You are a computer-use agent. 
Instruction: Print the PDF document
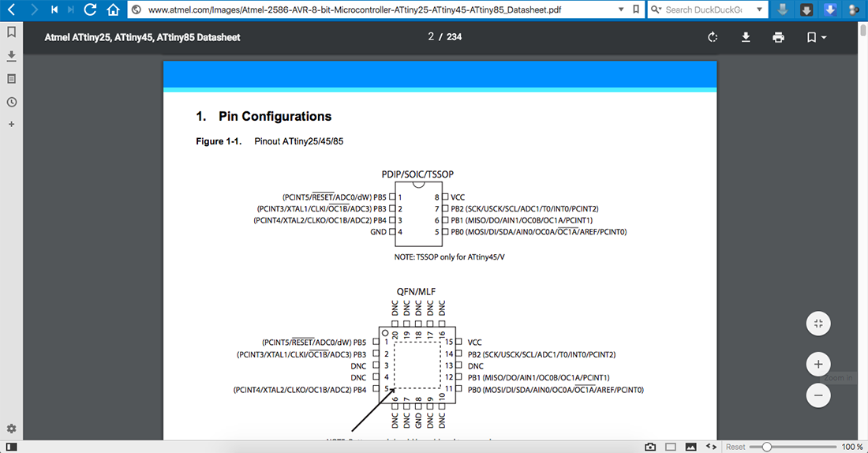[778, 37]
